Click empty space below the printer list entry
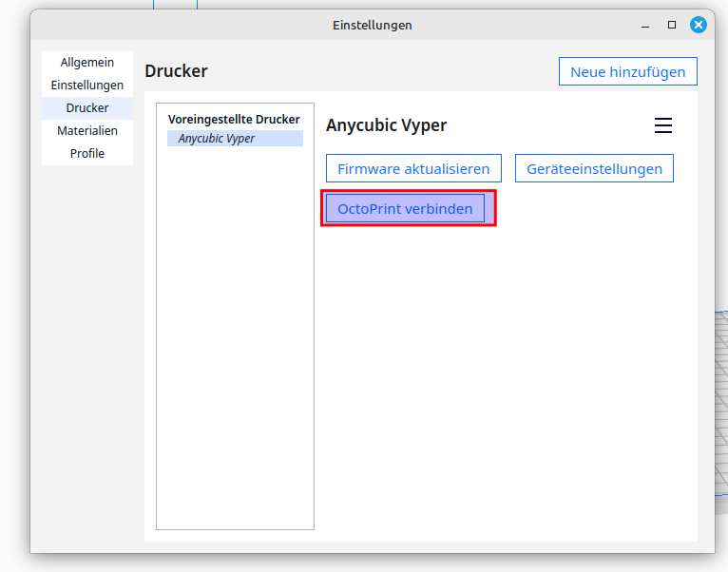 (x=235, y=333)
